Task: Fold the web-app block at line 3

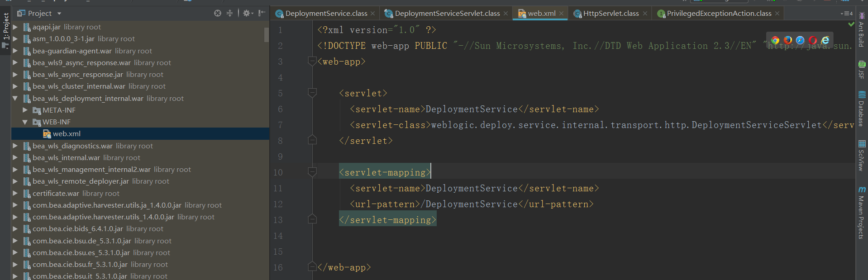Action: click(x=312, y=61)
